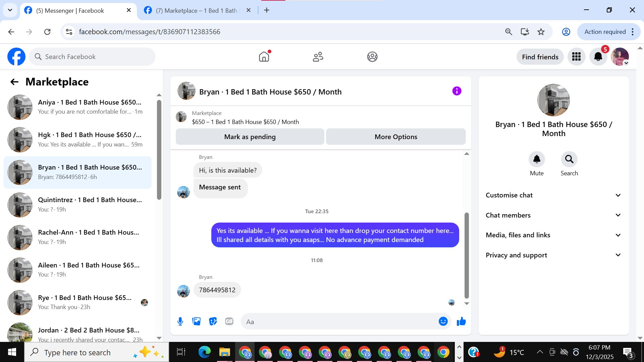Attach a file with the photo icon
This screenshot has width=644, height=362.
point(196,321)
